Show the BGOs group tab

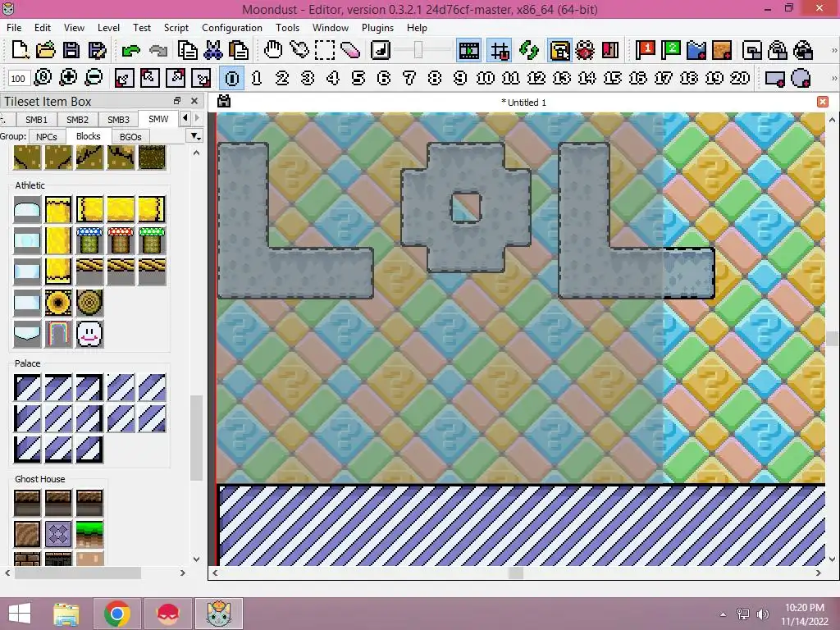pos(130,137)
